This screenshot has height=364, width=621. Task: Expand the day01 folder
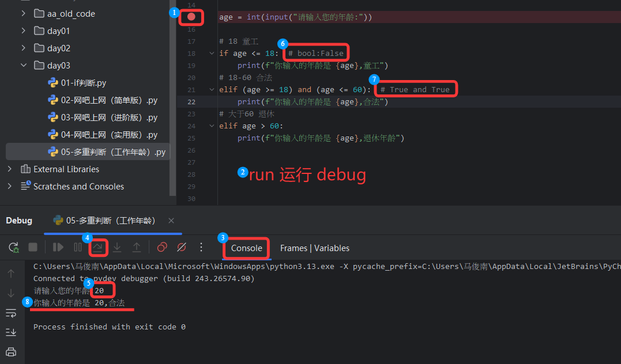24,31
